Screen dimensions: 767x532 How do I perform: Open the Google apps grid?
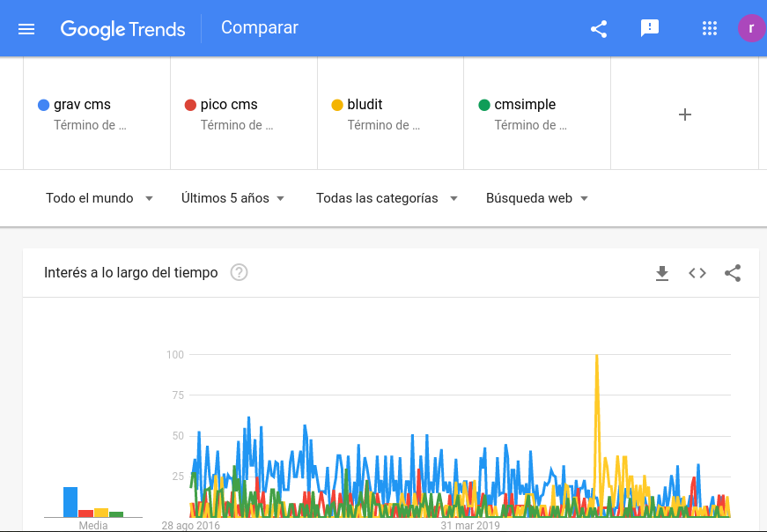(x=710, y=29)
